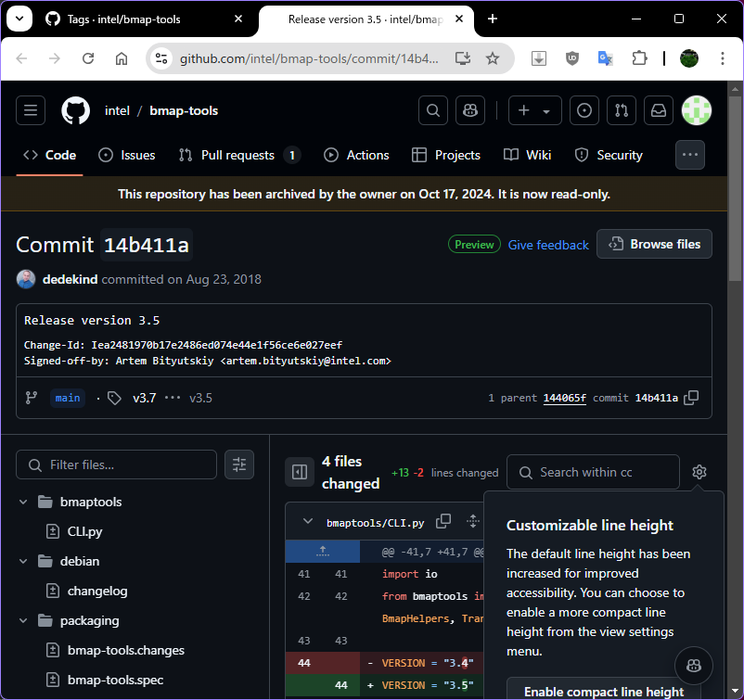Open the floating Copilot bubble
This screenshot has width=744, height=700.
click(694, 666)
